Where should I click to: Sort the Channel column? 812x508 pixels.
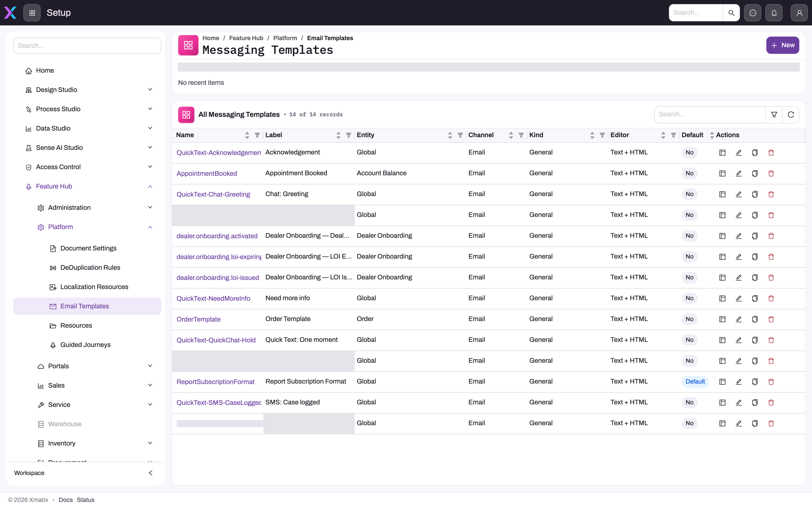click(511, 135)
